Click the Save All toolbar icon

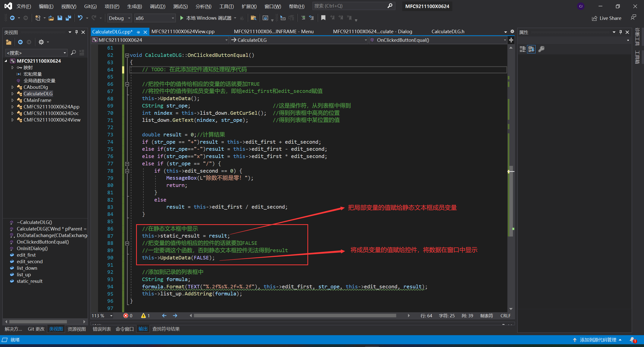pos(68,18)
